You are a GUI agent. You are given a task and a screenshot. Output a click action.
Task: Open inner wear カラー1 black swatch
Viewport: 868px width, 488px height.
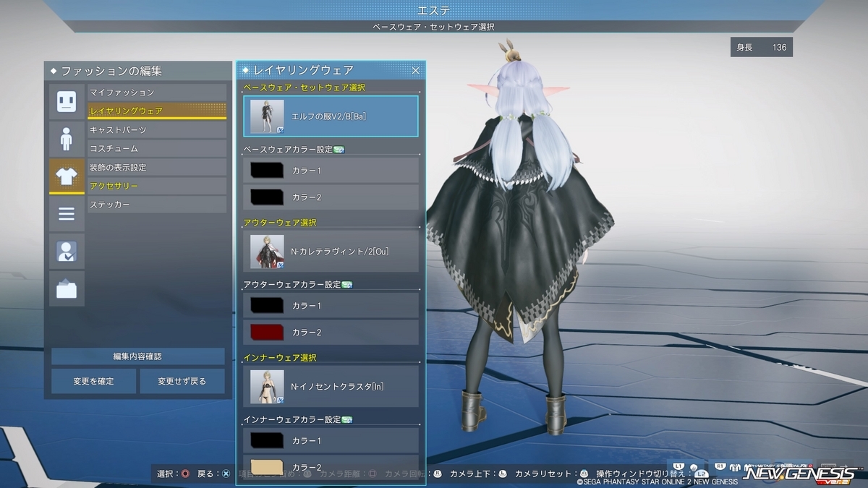[267, 440]
